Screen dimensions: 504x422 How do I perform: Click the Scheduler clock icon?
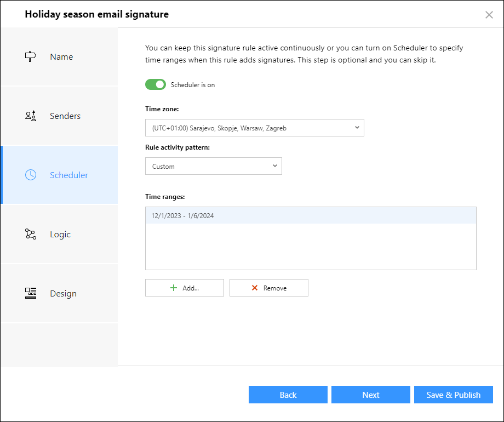31,175
